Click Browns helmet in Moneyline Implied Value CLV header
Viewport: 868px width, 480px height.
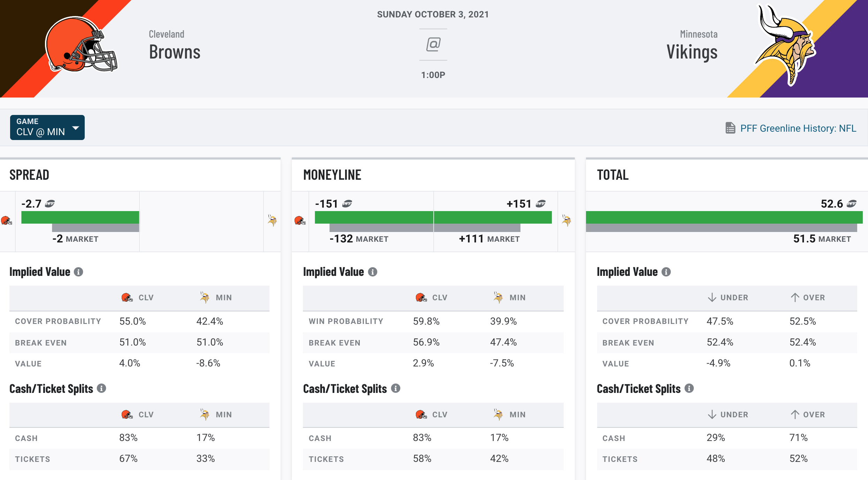421,297
